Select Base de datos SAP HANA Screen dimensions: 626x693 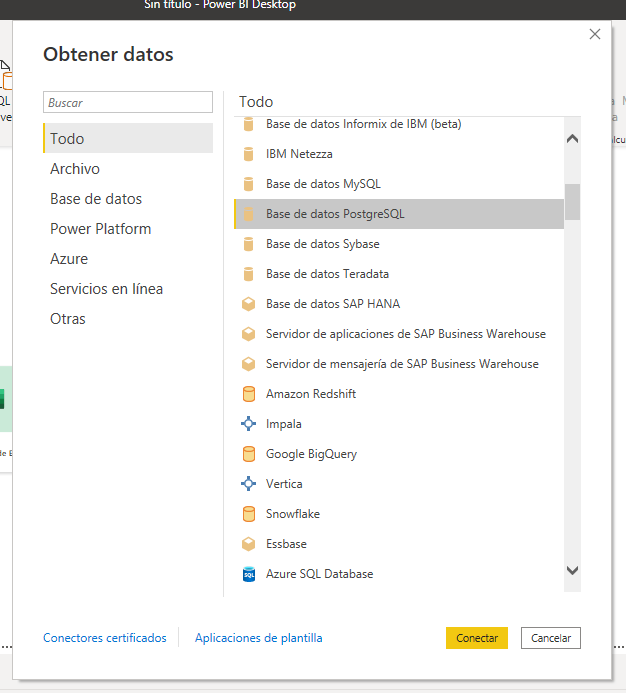pyautogui.click(x=399, y=304)
